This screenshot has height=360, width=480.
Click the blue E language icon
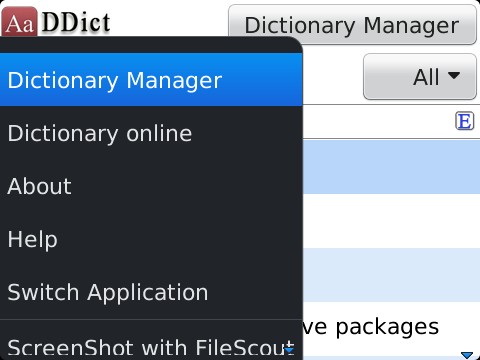(464, 121)
